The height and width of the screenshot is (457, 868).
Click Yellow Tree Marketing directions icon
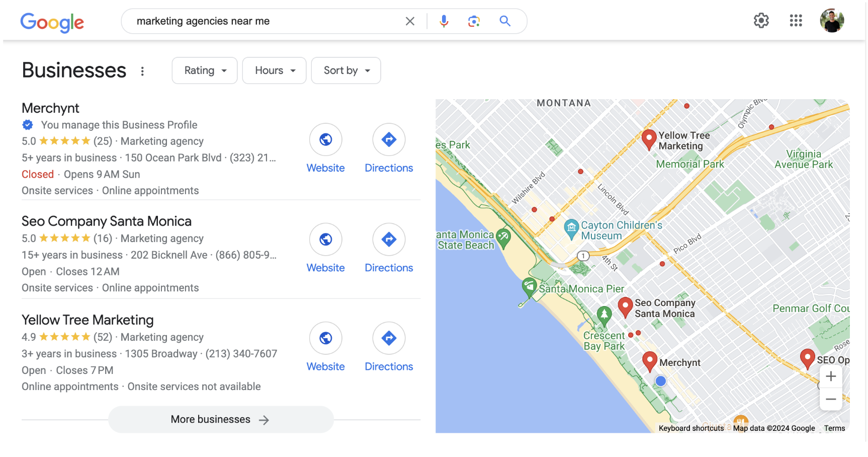pyautogui.click(x=389, y=338)
